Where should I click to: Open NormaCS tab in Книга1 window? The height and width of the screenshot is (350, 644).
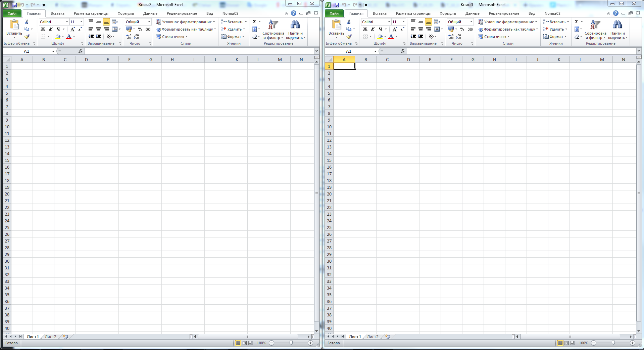click(x=552, y=13)
